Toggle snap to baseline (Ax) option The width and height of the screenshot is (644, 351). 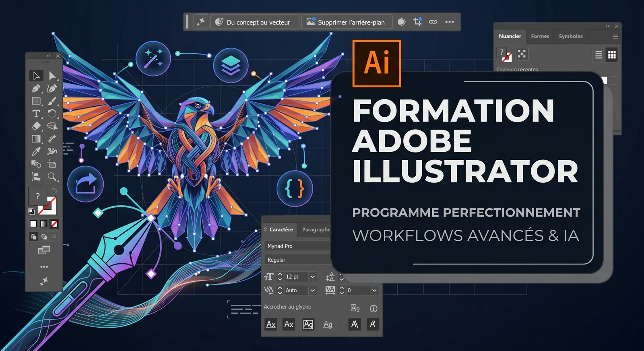(x=271, y=324)
